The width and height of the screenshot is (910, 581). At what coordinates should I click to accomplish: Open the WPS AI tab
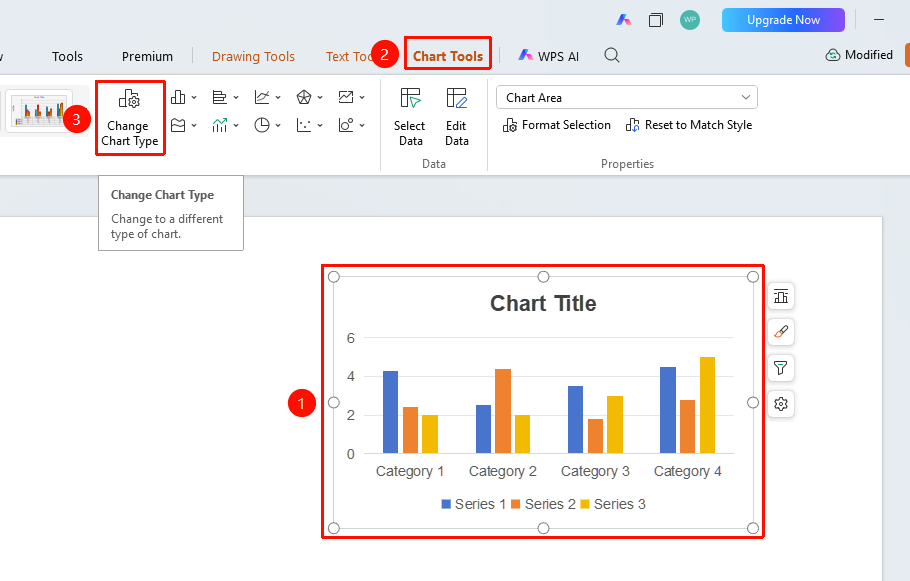click(548, 56)
